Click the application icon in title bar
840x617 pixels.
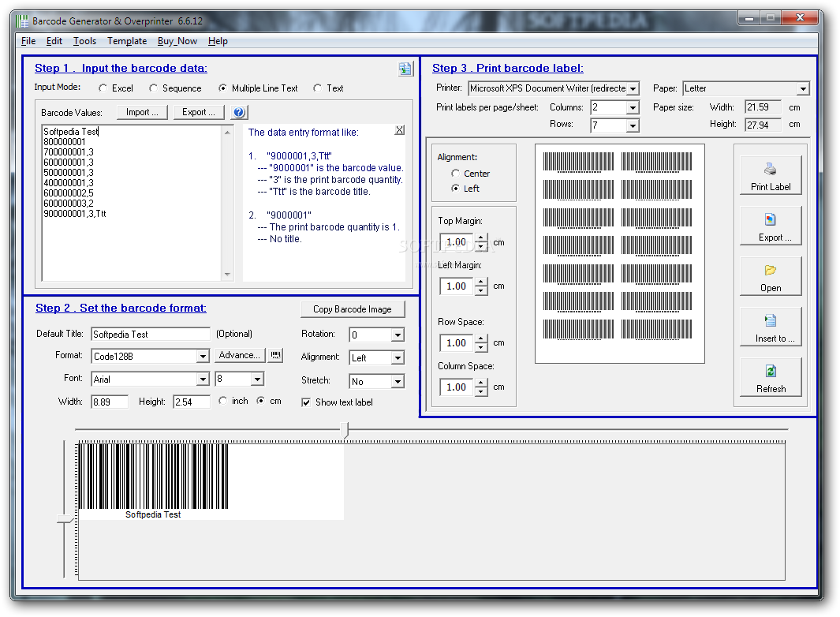tap(23, 21)
